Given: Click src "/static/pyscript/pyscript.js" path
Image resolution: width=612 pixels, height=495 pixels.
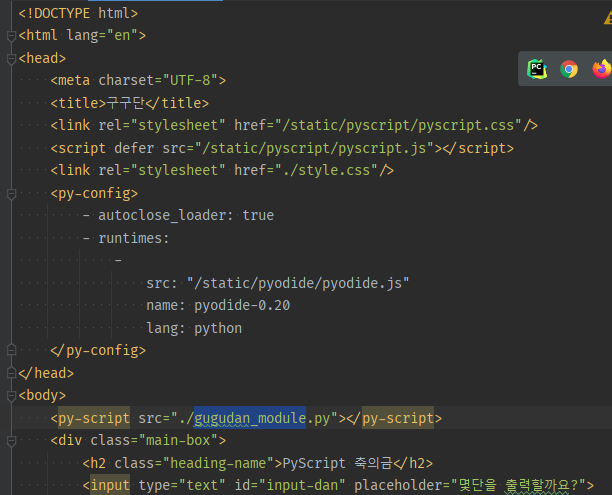Looking at the screenshot, I should [x=314, y=148].
